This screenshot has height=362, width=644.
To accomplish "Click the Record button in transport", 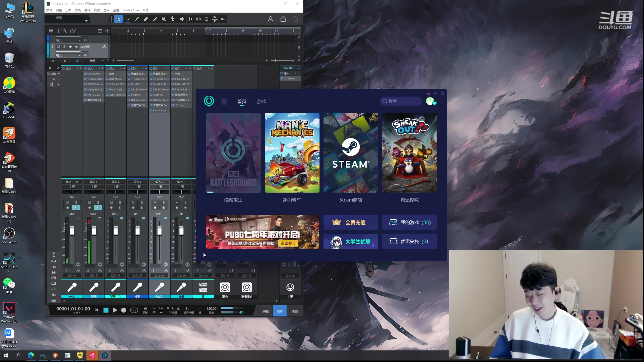I will (x=124, y=310).
